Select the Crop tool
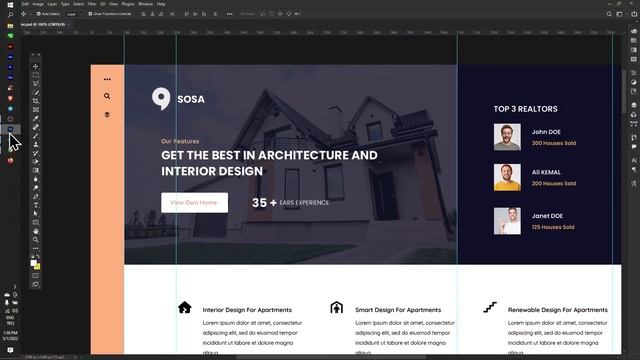The width and height of the screenshot is (640, 360). coord(36,101)
